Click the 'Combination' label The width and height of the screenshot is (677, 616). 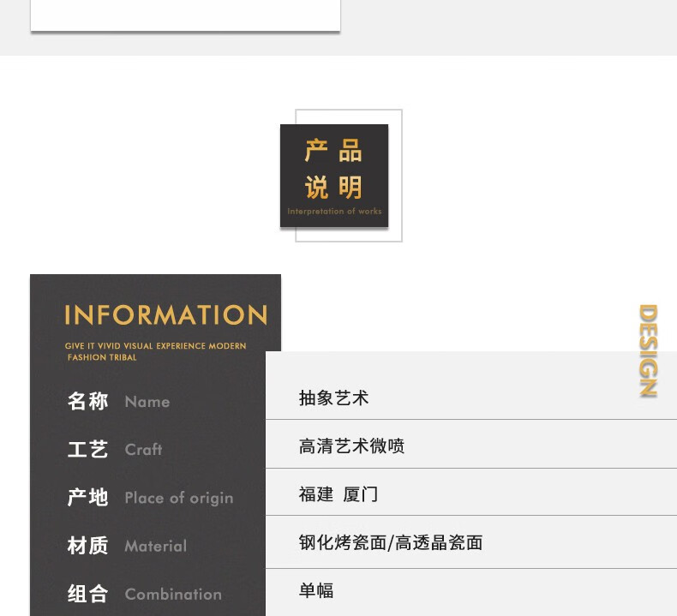pos(173,595)
